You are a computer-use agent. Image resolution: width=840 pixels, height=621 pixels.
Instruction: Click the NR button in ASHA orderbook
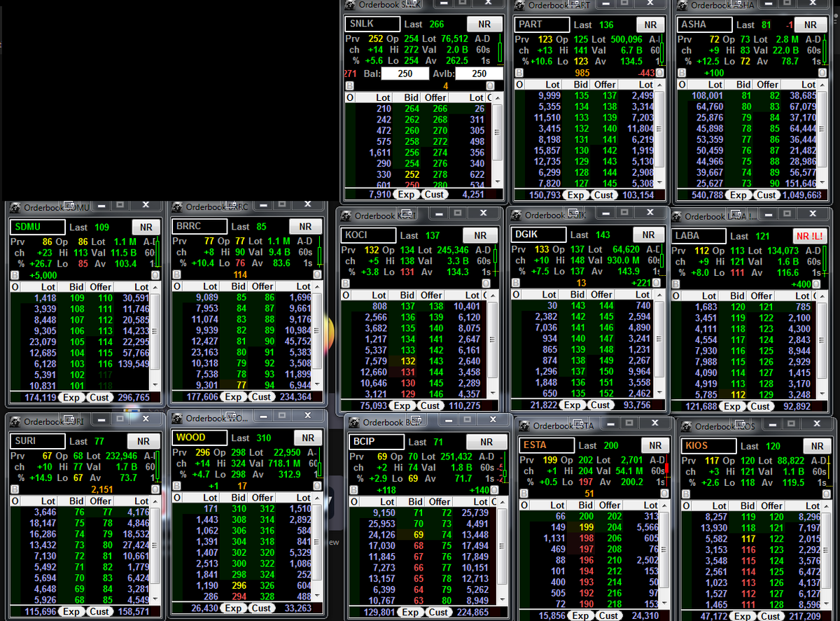click(811, 25)
